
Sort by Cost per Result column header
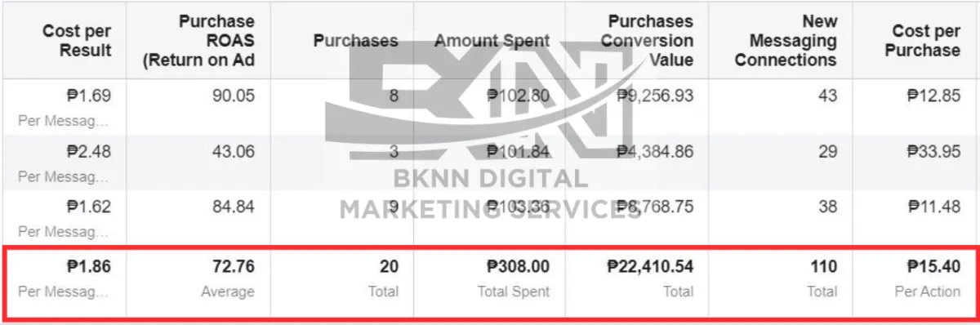(77, 41)
